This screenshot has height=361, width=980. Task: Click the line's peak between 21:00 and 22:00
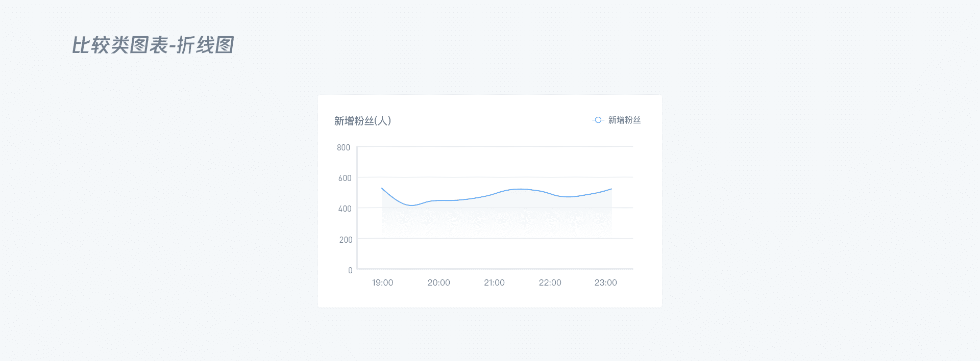click(519, 189)
